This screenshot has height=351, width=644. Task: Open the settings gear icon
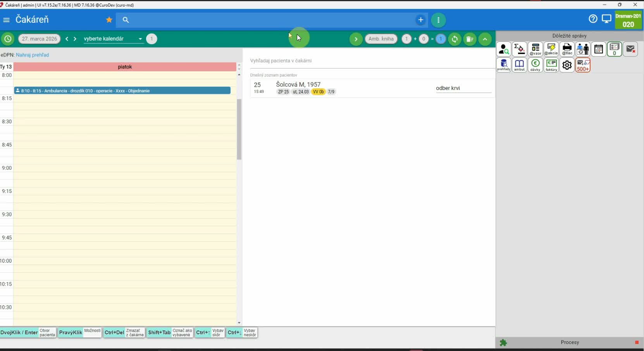[x=567, y=65]
